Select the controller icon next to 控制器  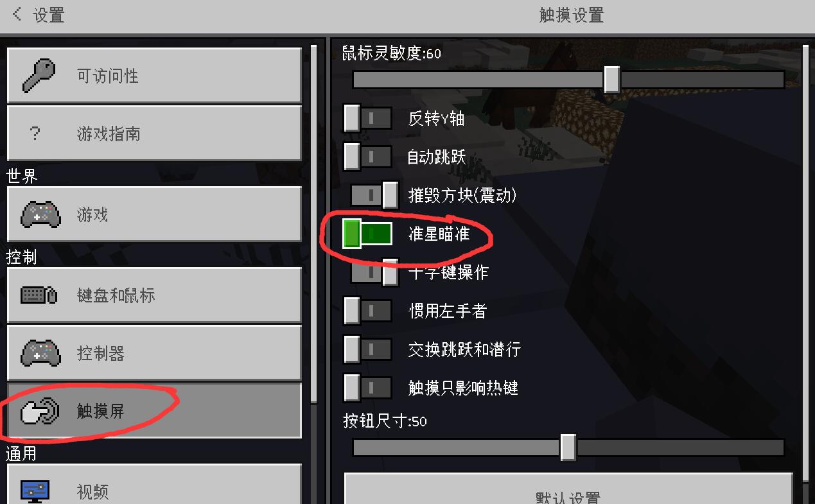(x=40, y=353)
